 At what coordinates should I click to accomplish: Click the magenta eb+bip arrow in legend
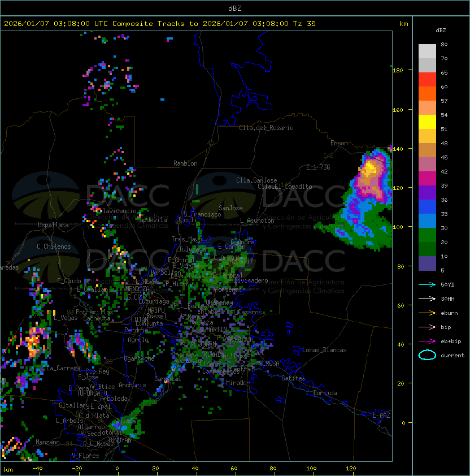(427, 341)
